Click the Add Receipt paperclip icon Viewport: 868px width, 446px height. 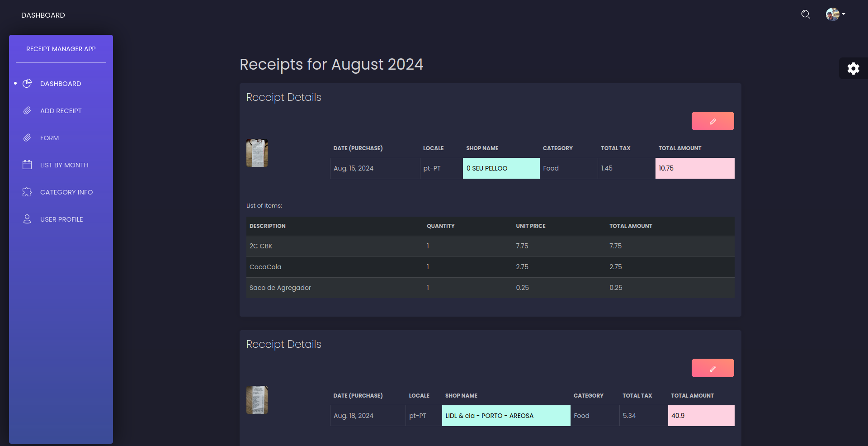(27, 111)
